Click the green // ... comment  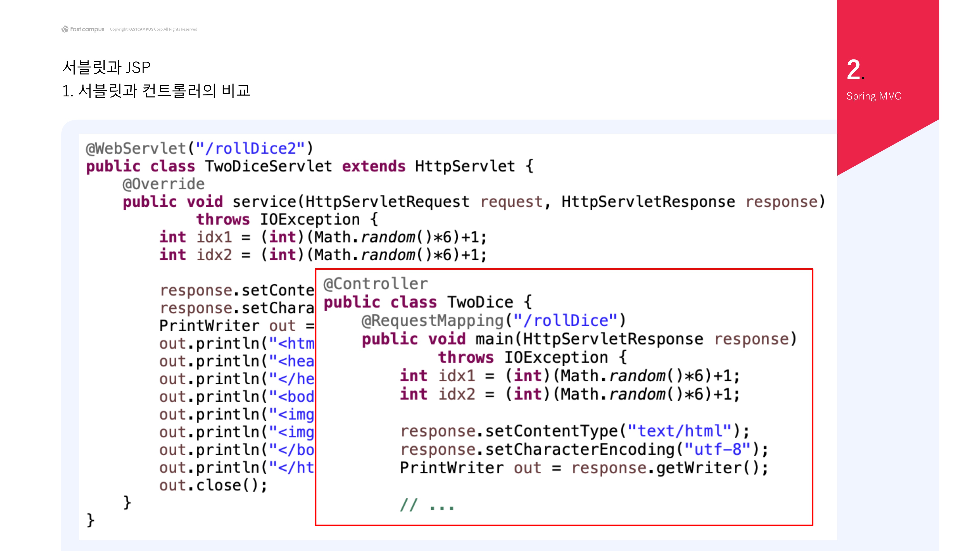427,505
